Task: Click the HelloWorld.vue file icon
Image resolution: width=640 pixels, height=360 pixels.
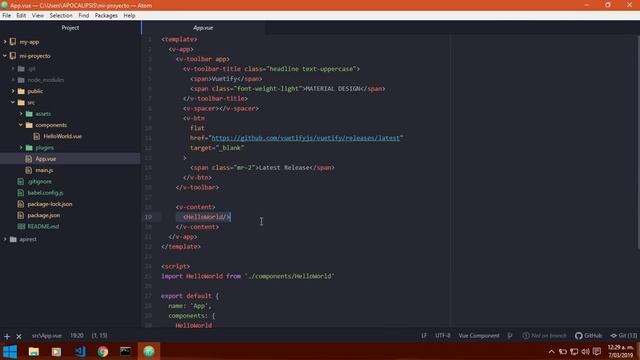Action: pyautogui.click(x=37, y=136)
